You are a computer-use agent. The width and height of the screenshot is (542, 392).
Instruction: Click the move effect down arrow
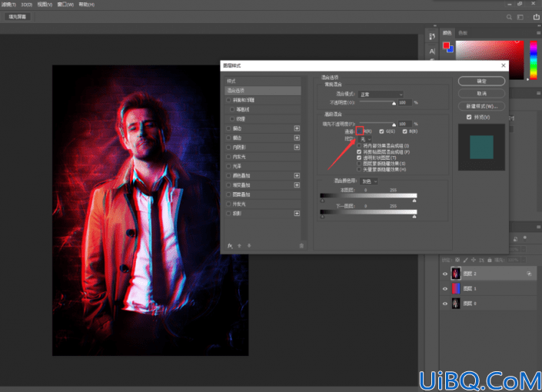pos(249,246)
